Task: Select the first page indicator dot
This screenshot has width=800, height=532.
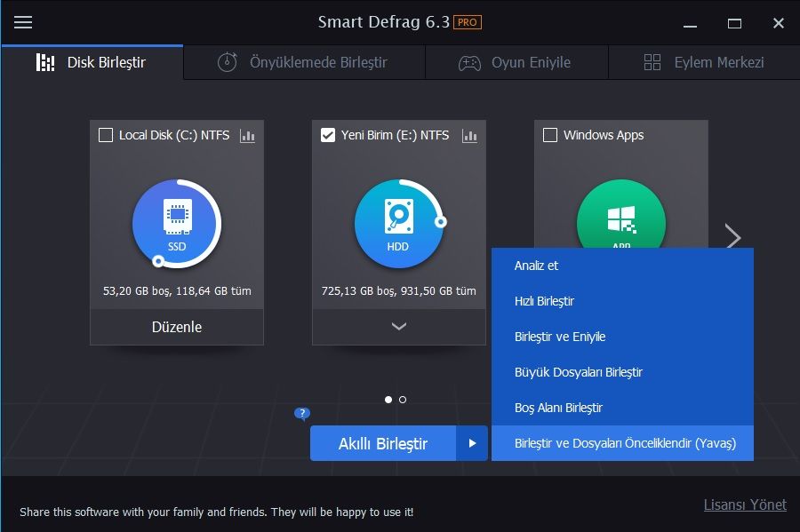Action: 388,400
